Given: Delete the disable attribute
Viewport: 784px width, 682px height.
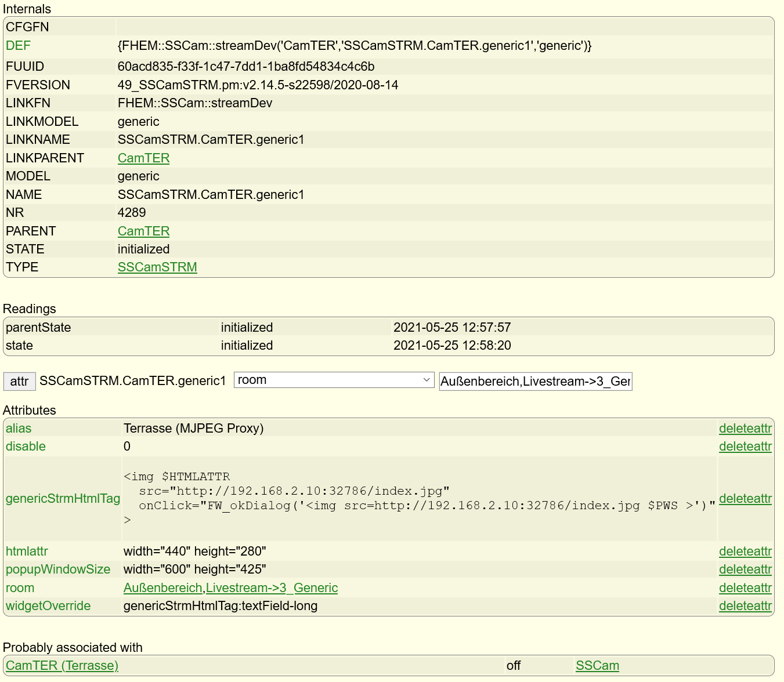Looking at the screenshot, I should pos(745,447).
